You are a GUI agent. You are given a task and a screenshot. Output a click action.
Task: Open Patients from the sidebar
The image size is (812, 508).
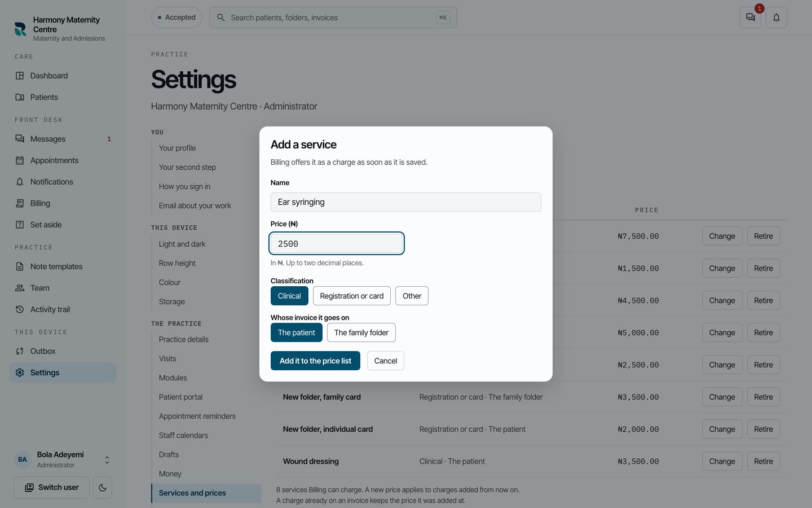coord(63,97)
